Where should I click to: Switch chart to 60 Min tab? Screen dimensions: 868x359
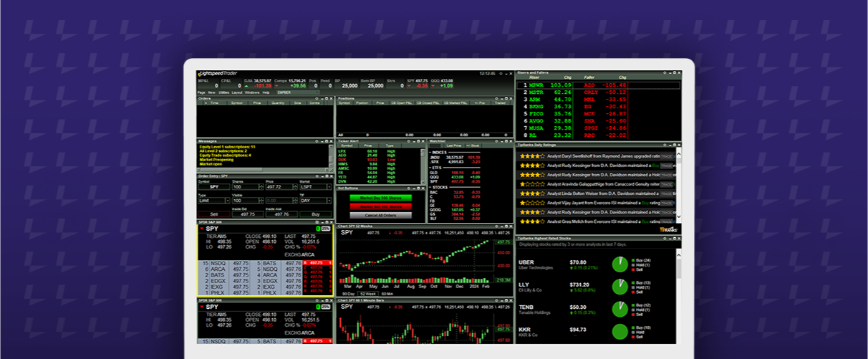387,294
